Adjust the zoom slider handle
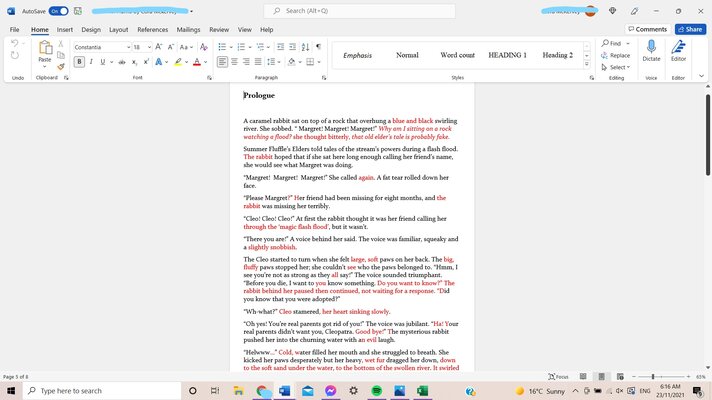 653,376
